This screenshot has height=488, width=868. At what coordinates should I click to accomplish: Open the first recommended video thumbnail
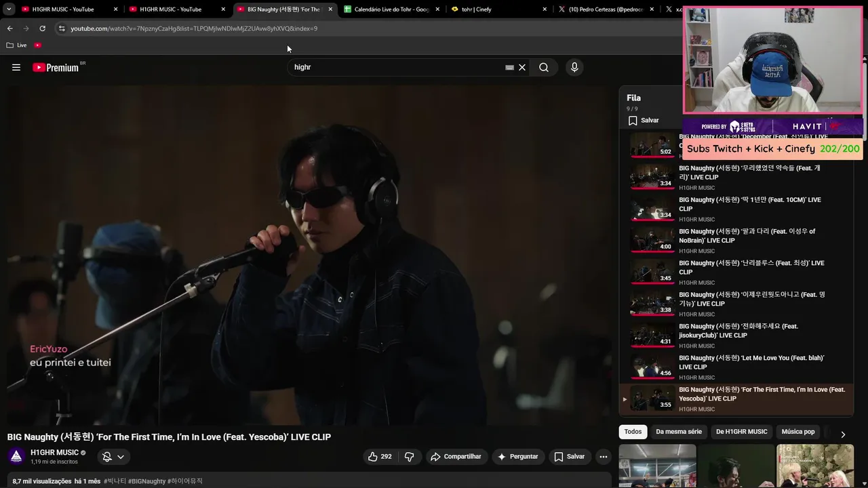tap(657, 466)
